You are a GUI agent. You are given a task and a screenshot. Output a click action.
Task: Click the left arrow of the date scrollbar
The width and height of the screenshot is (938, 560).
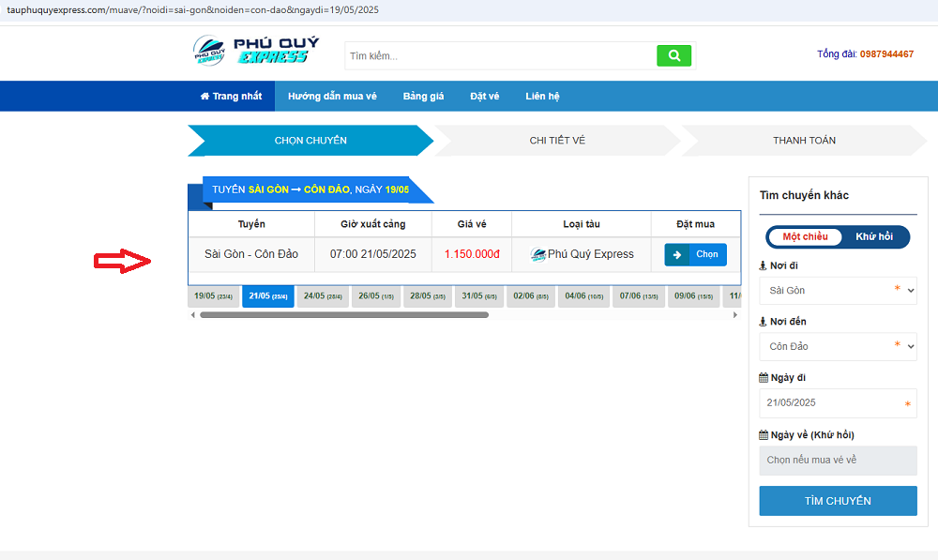(x=192, y=314)
